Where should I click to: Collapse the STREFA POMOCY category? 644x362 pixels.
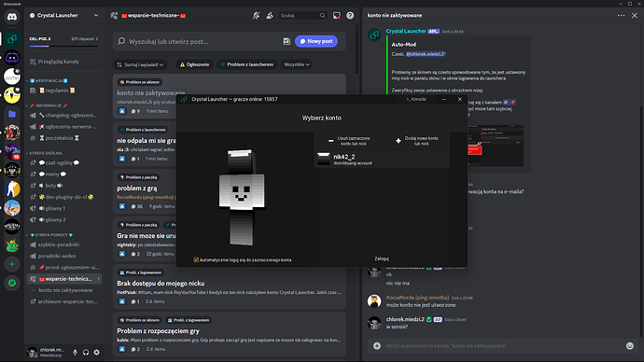[x=50, y=235]
